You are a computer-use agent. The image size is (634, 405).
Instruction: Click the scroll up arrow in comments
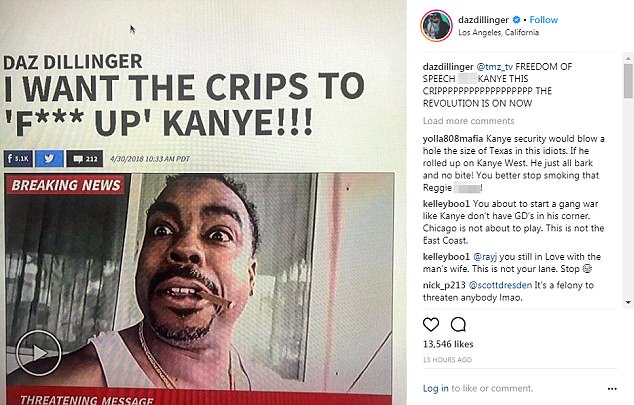pos(628,59)
